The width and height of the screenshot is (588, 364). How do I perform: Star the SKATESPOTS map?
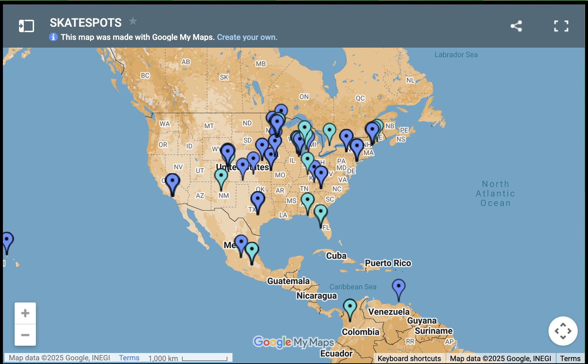coord(133,21)
